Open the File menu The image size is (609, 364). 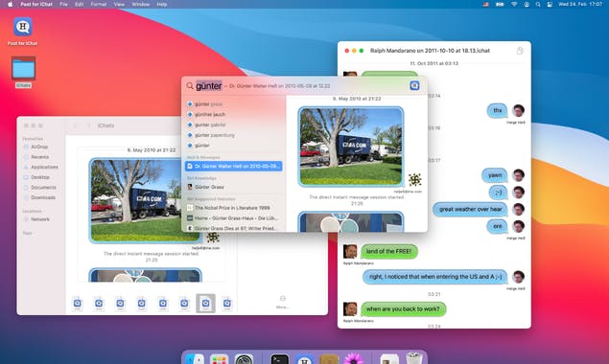tap(63, 4)
